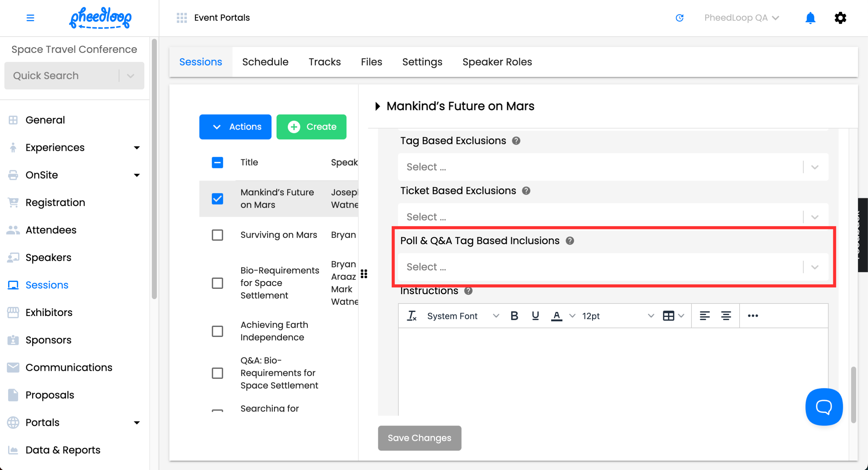
Task: Click the Save Changes button
Action: coord(420,438)
